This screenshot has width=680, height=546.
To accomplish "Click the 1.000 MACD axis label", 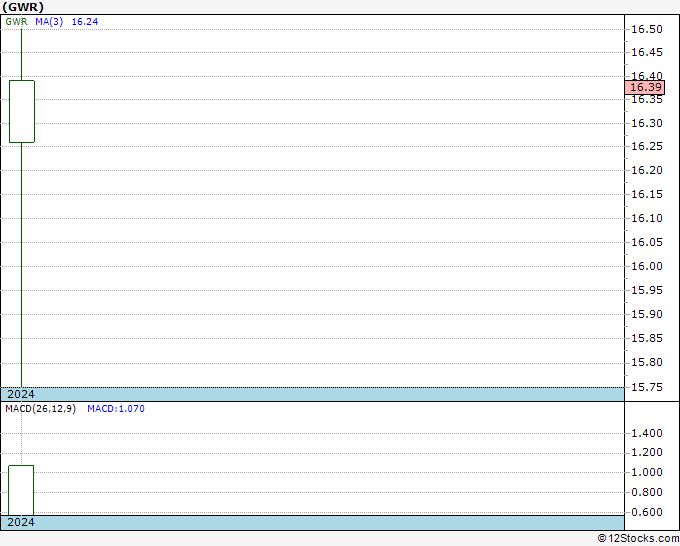I will pos(647,472).
